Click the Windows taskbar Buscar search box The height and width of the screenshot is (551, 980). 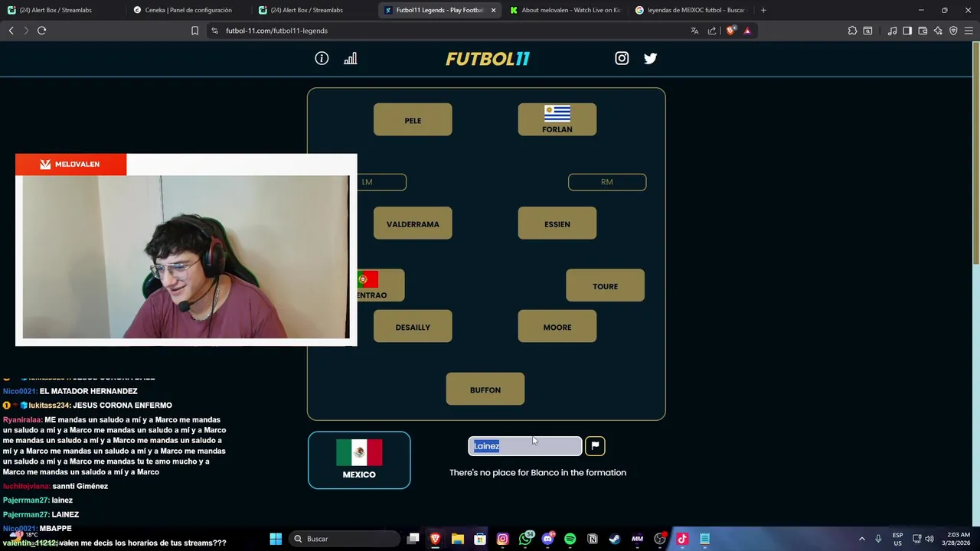tap(345, 539)
